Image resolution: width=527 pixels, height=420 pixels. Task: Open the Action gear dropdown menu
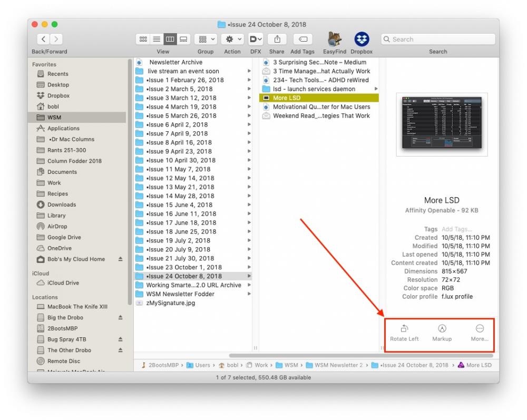coord(232,40)
